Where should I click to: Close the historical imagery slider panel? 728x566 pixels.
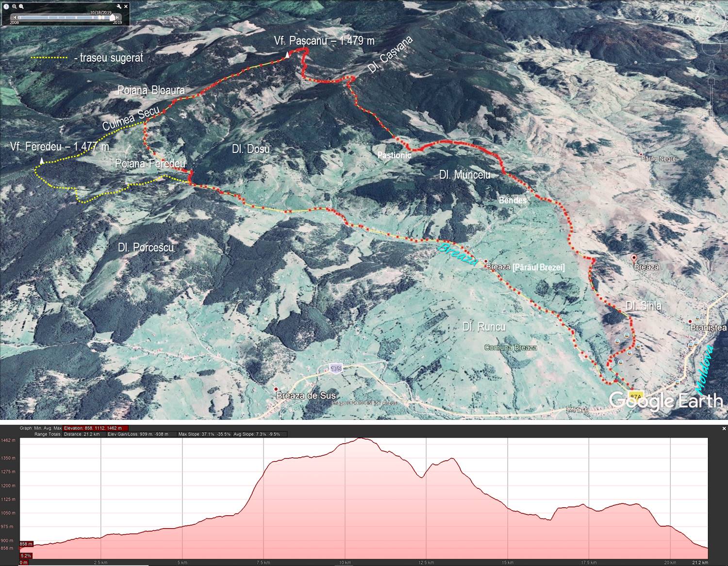(x=127, y=7)
